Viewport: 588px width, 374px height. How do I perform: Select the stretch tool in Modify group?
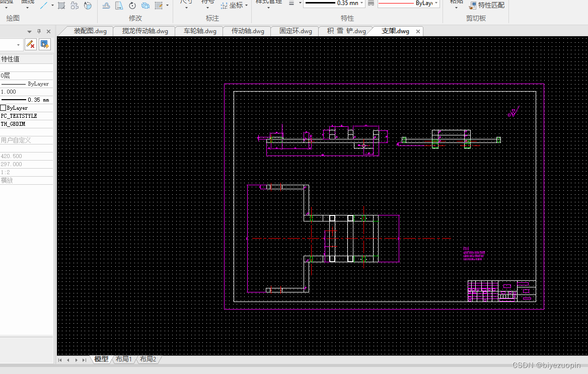click(119, 5)
